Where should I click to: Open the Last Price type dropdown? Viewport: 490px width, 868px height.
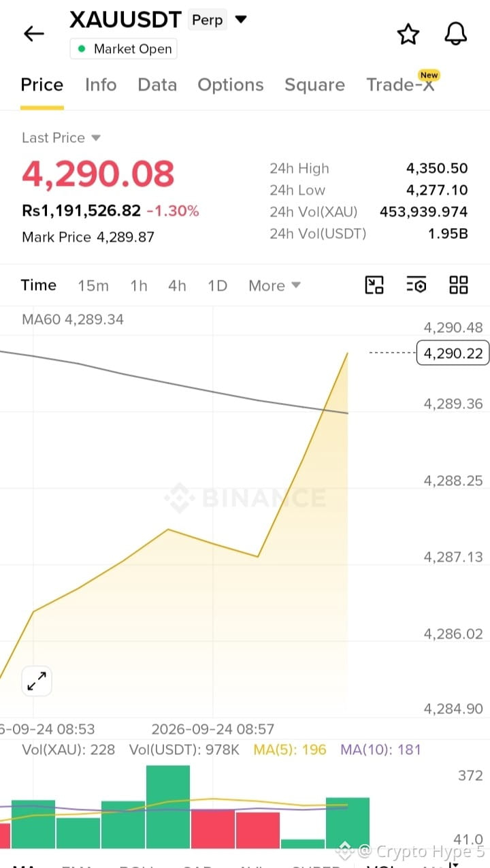pyautogui.click(x=61, y=138)
